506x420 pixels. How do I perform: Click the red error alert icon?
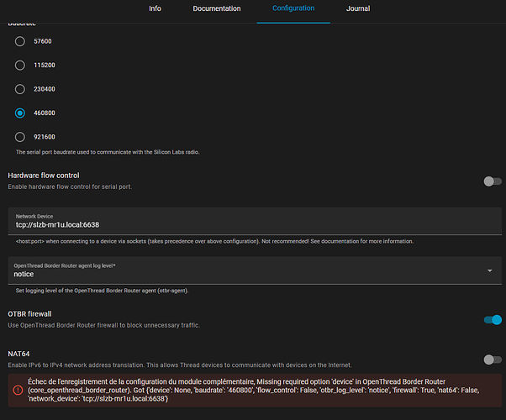18,390
